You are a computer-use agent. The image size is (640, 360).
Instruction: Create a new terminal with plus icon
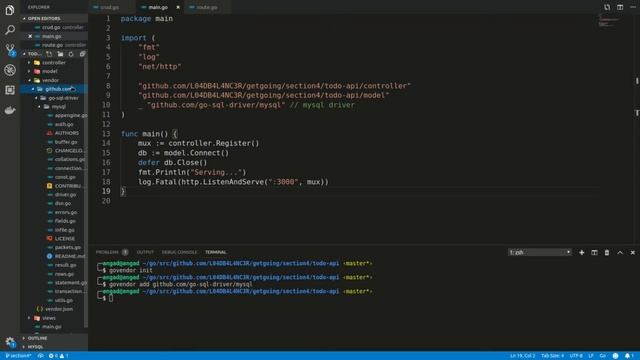pyautogui.click(x=582, y=253)
